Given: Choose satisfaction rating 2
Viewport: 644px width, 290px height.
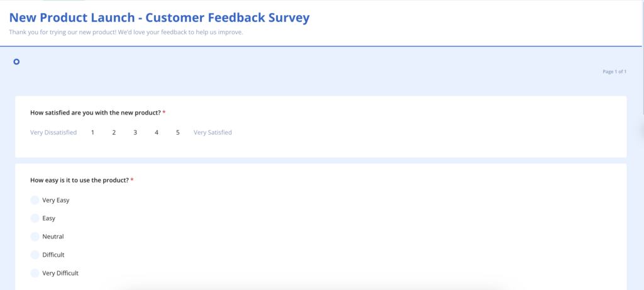Looking at the screenshot, I should [x=114, y=132].
